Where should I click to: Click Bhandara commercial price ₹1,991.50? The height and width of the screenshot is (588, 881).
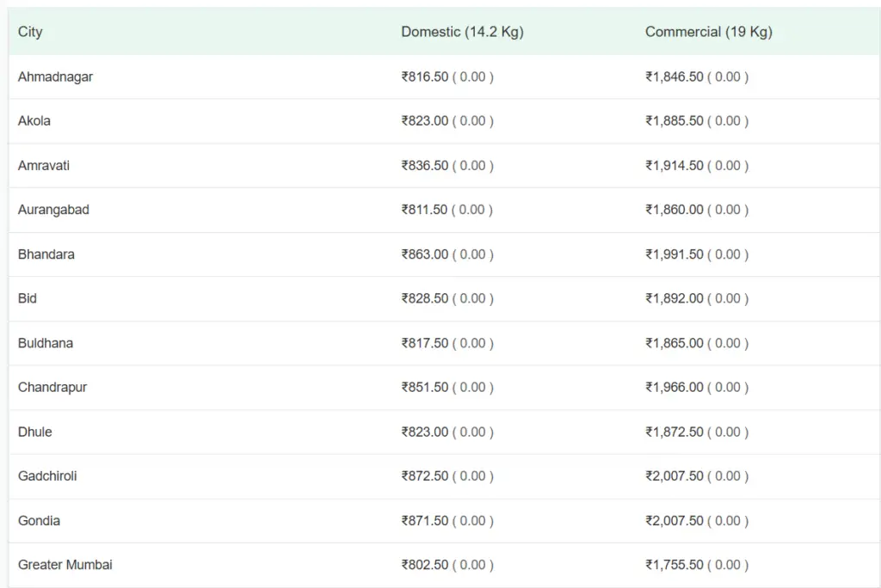pos(675,254)
